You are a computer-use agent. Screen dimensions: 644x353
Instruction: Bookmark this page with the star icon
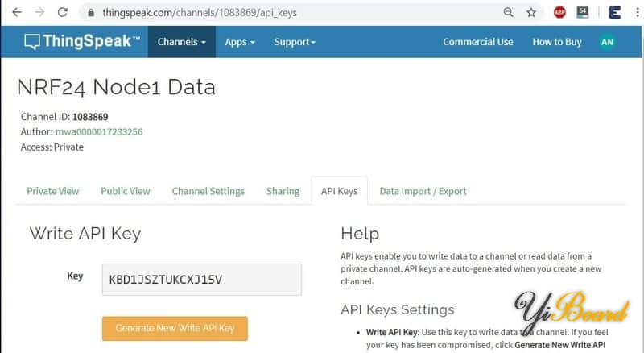[x=531, y=12]
